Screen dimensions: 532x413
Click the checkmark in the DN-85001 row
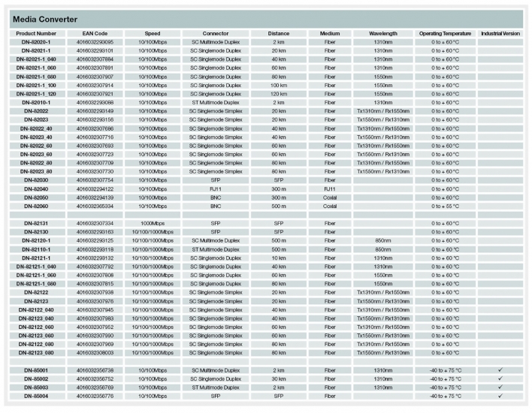click(x=499, y=370)
